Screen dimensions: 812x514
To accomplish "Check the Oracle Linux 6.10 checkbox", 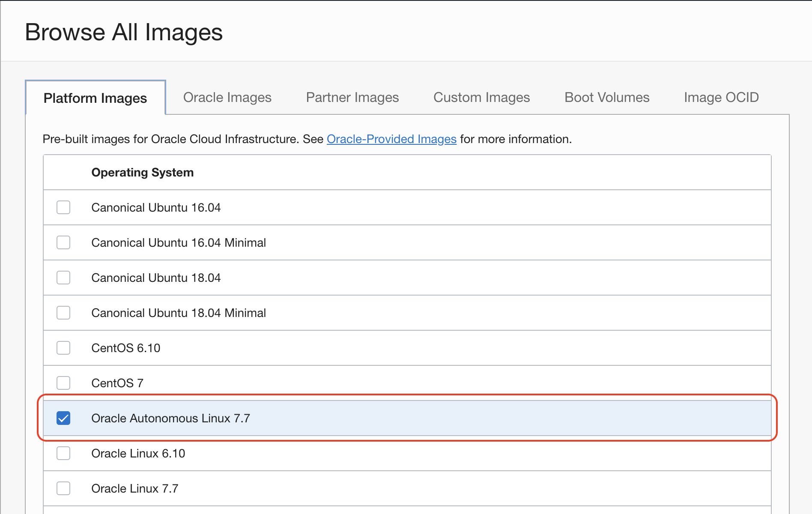I will point(63,453).
